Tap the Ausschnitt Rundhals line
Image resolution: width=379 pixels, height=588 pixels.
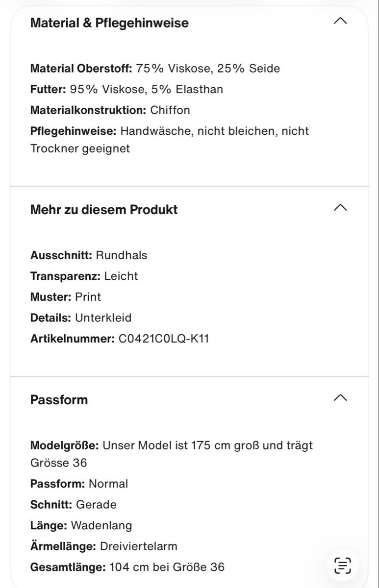click(89, 255)
